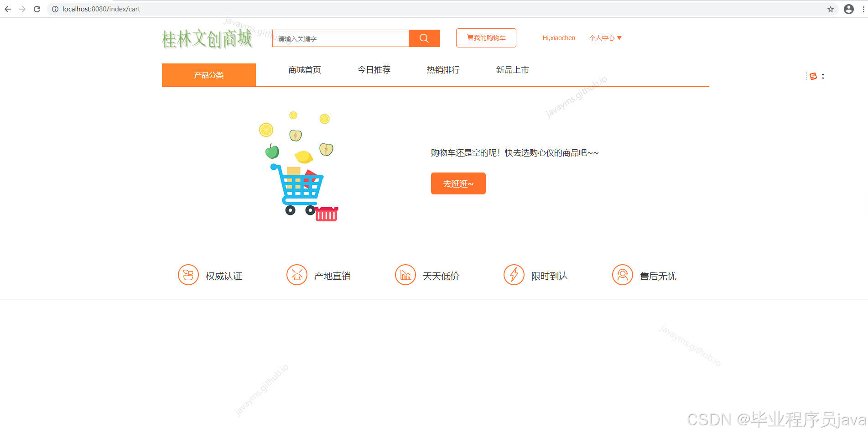
Task: Open 新品上市 nav item
Action: click(513, 70)
